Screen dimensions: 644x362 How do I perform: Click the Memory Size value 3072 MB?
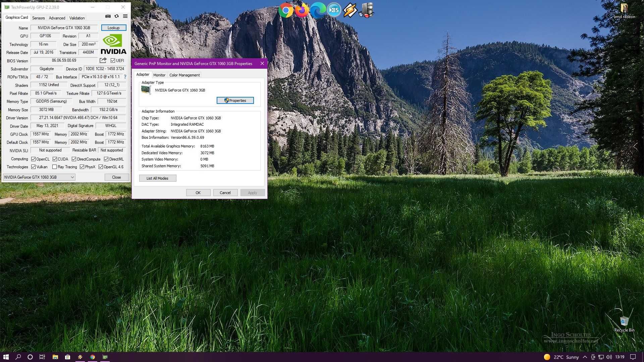(46, 110)
